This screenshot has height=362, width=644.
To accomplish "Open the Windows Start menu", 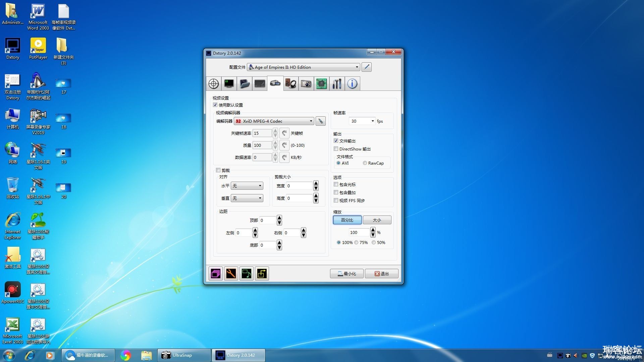I will coord(9,355).
